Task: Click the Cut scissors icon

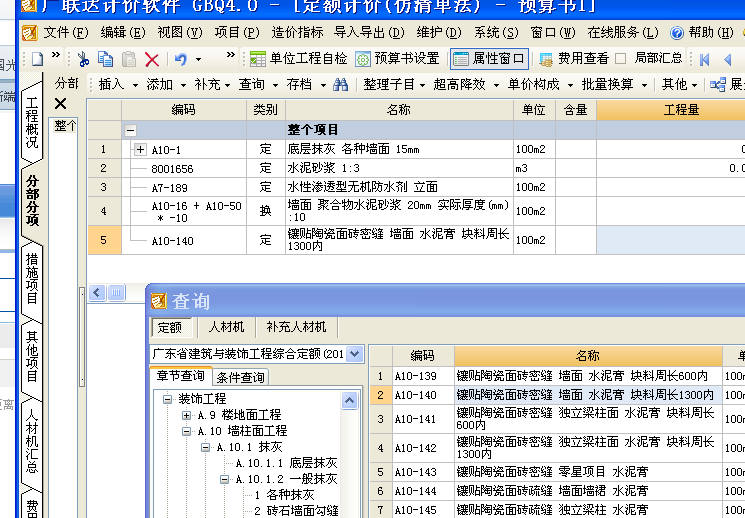Action: (x=83, y=59)
